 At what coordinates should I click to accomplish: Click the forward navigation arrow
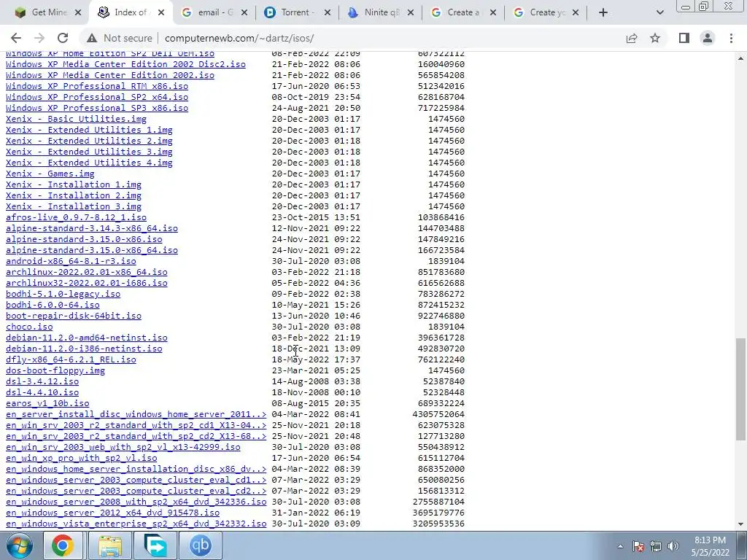(x=39, y=38)
